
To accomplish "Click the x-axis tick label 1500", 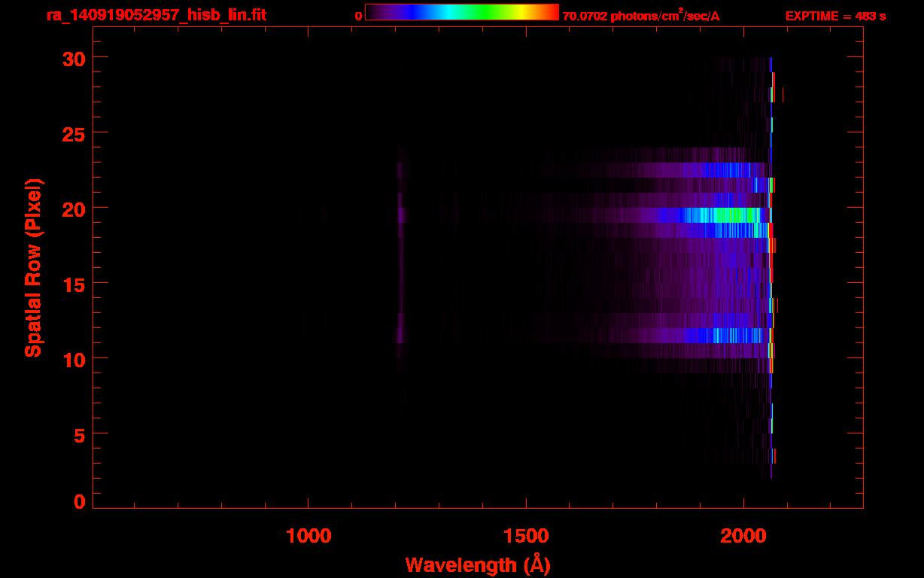I will (x=526, y=535).
